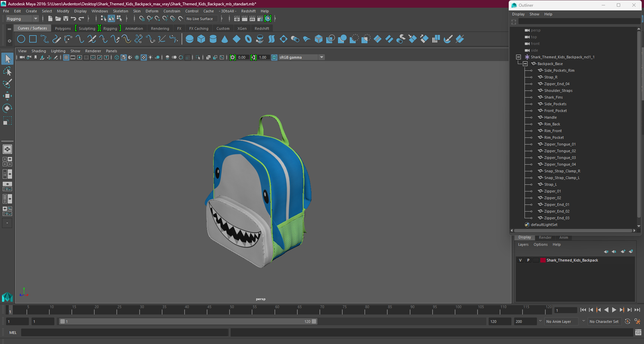The height and width of the screenshot is (344, 644).
Task: Create a NURBS circle from shelf
Action: pyautogui.click(x=21, y=39)
